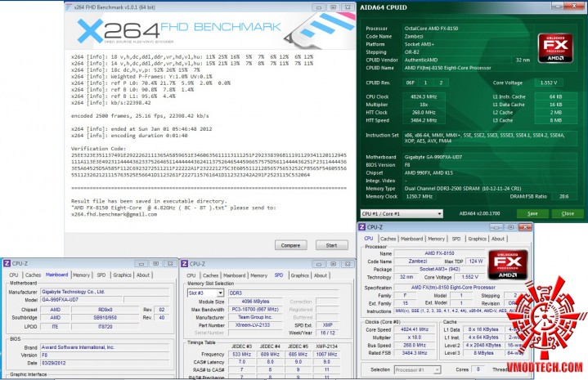Click the AMD FX logo in AIDA64 CPUID

pos(555,48)
